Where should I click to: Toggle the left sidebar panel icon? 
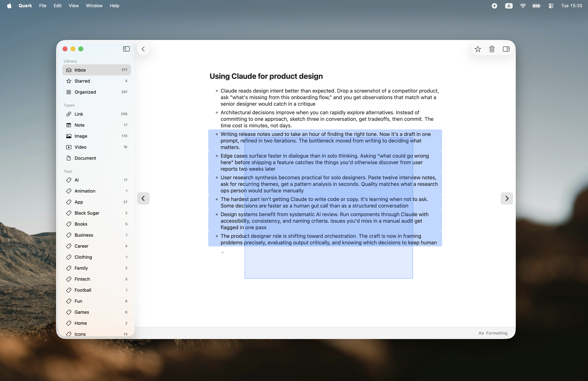[x=126, y=49]
